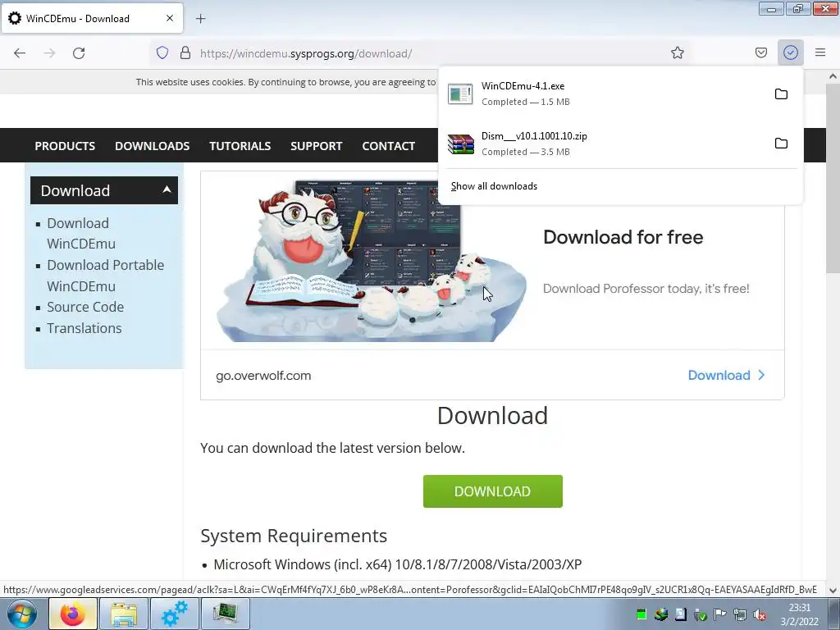Open the TUTORIALS menu
Screen dimensions: 840x630
pos(240,146)
